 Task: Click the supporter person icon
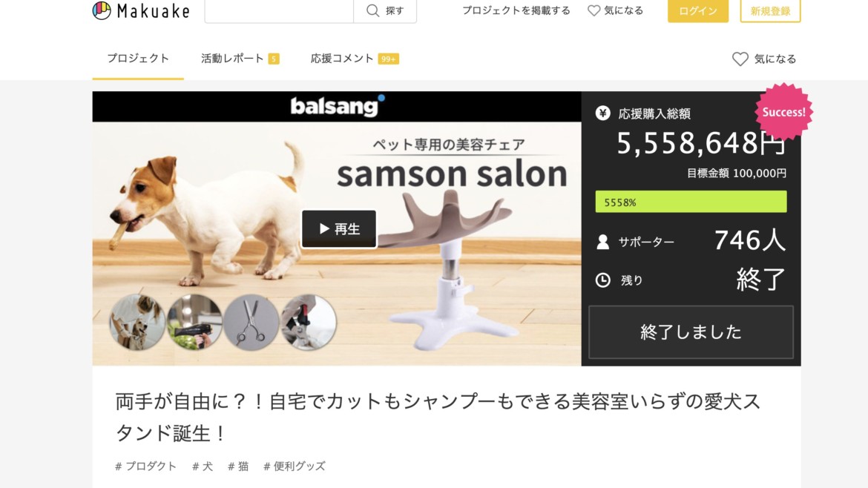[x=603, y=242]
